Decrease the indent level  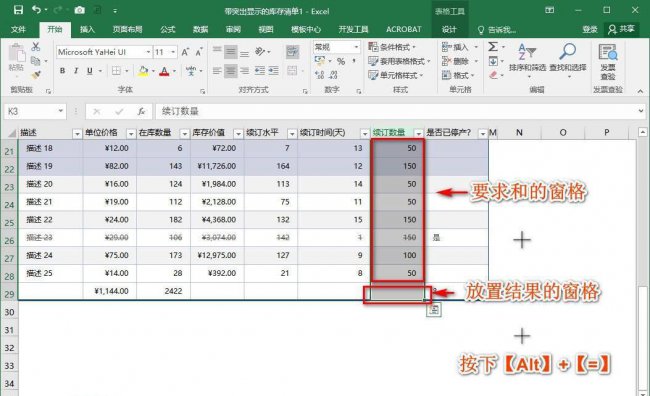tap(260, 71)
